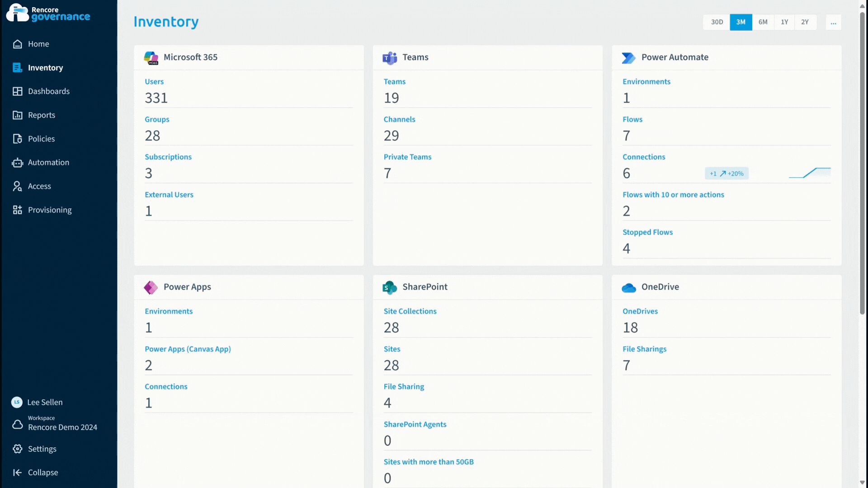The image size is (868, 488).
Task: Click the Access person icon
Action: pos(17,186)
